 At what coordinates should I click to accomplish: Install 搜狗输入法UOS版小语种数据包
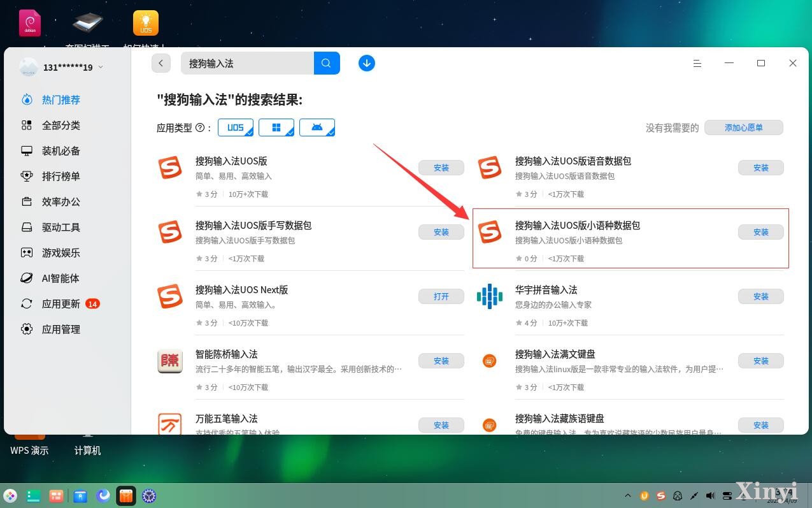(761, 232)
